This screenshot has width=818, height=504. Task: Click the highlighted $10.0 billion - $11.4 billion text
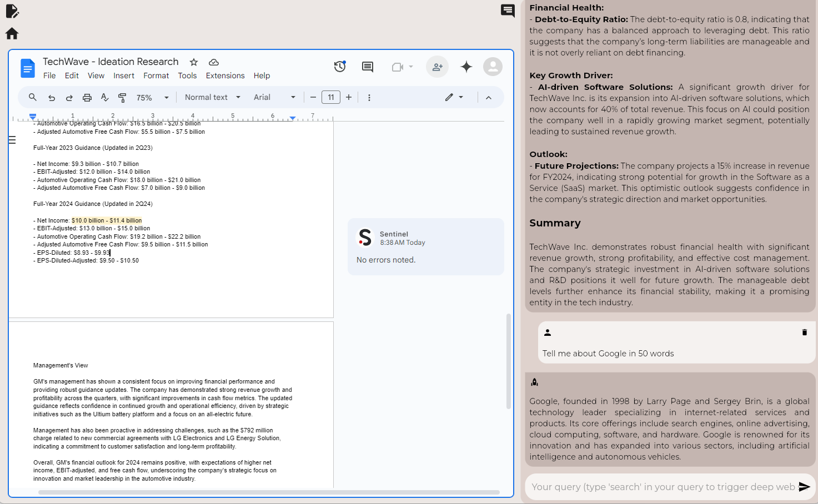click(x=107, y=220)
